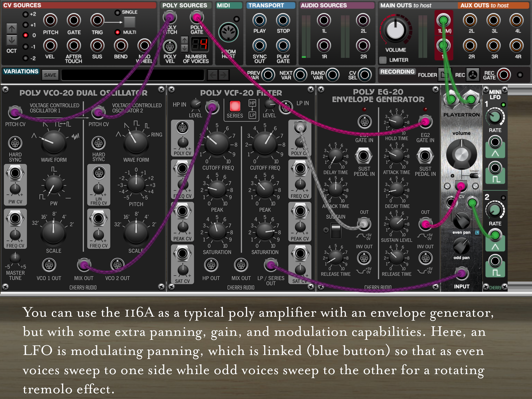Toggle the blue pan link button
Viewport: 532px width, 399px height.
coord(477,232)
